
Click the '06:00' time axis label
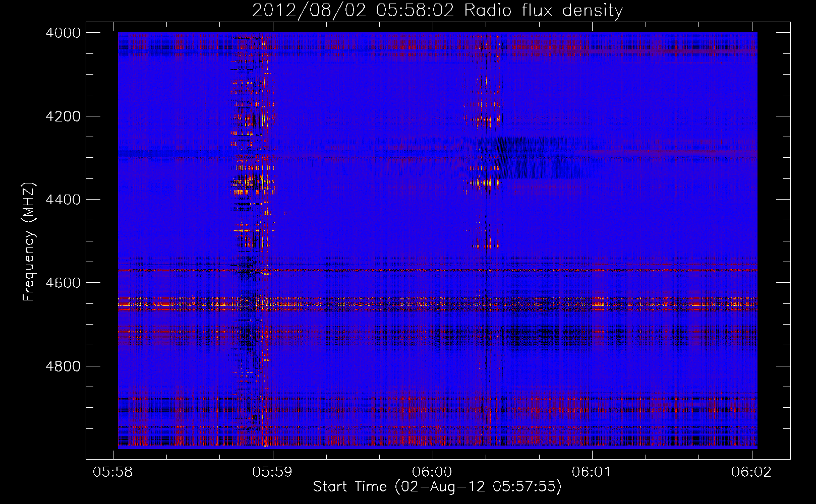click(432, 472)
